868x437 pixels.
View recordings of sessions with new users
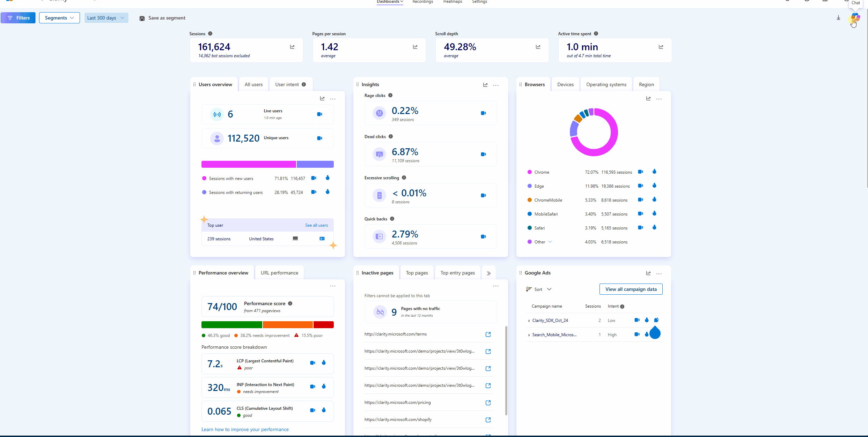pyautogui.click(x=314, y=178)
